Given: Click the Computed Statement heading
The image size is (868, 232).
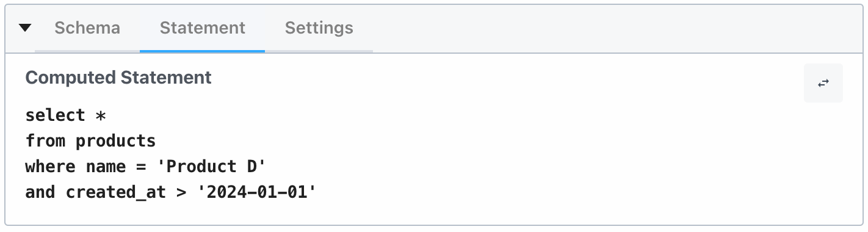Looking at the screenshot, I should click(118, 78).
